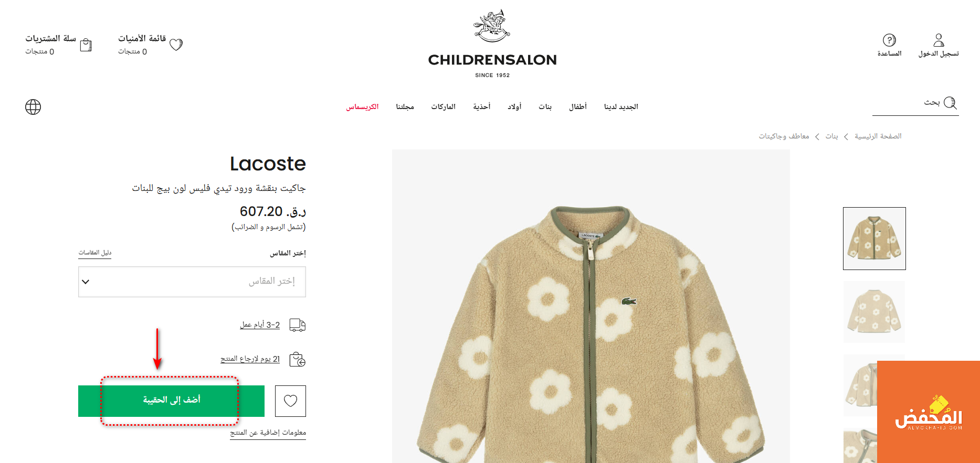
Task: Open the بنات girls menu item
Action: 545,106
